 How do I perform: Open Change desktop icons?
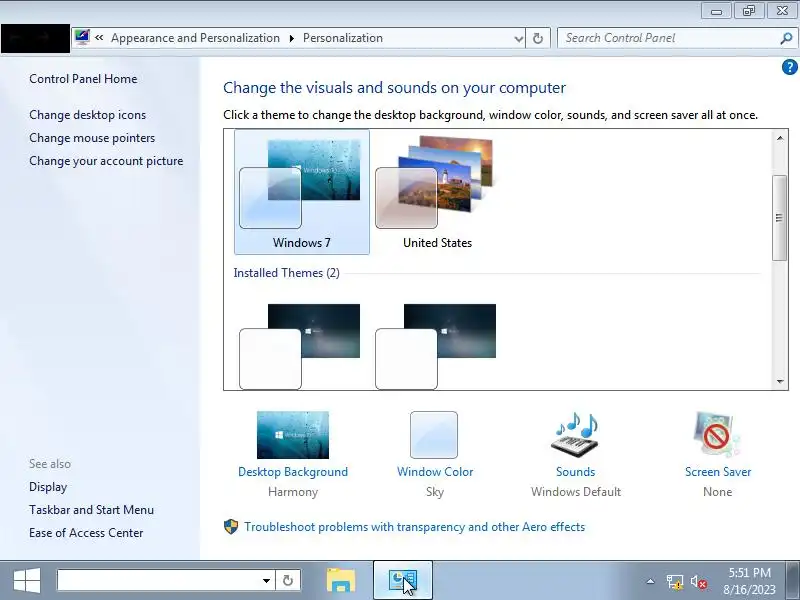87,115
